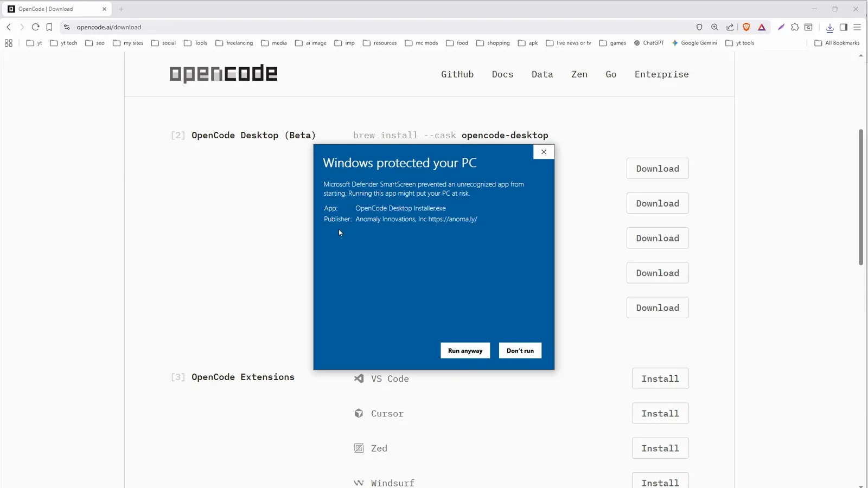Open the seo bookmarks folder
Viewport: 868px width, 488px height.
(x=95, y=43)
